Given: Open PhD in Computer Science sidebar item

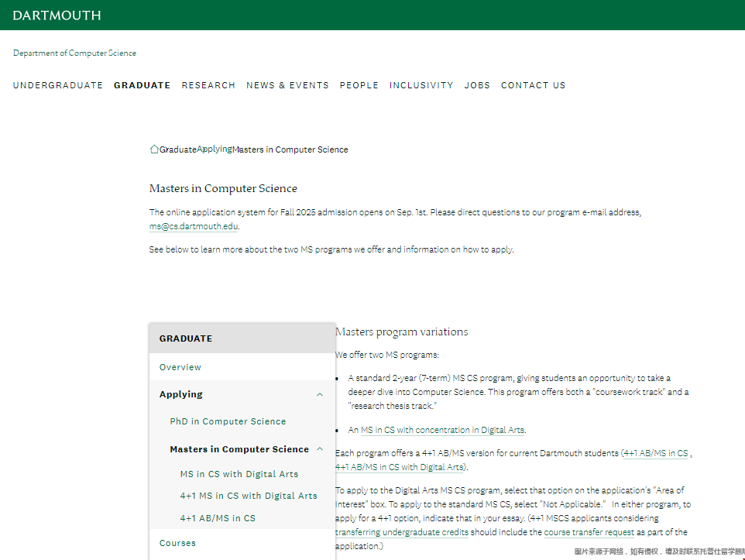Looking at the screenshot, I should click(228, 421).
